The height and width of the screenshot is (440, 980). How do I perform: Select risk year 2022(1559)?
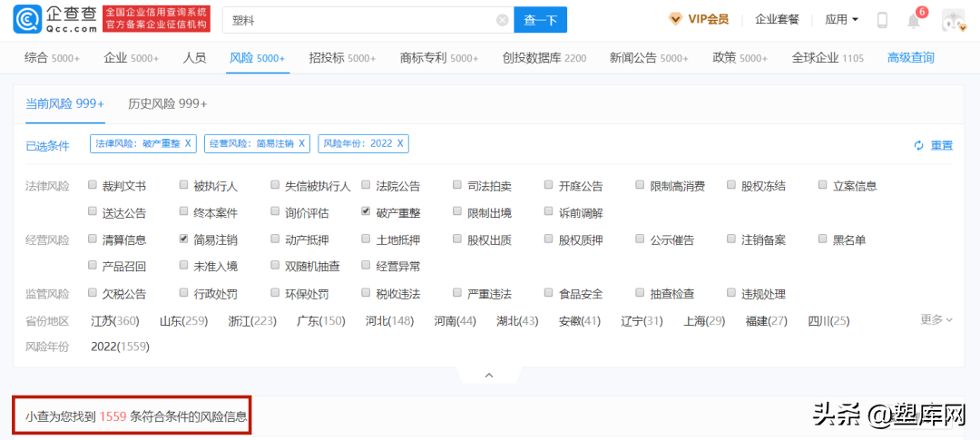pyautogui.click(x=120, y=346)
